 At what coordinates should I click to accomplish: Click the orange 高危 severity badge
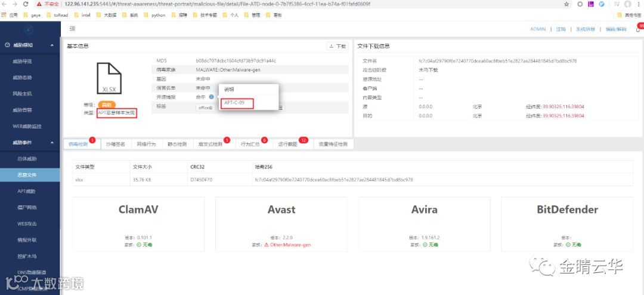coord(107,105)
